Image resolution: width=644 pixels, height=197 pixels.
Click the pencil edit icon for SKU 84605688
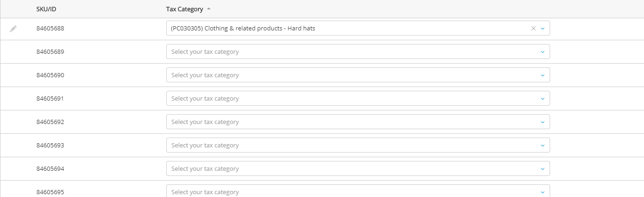(14, 29)
